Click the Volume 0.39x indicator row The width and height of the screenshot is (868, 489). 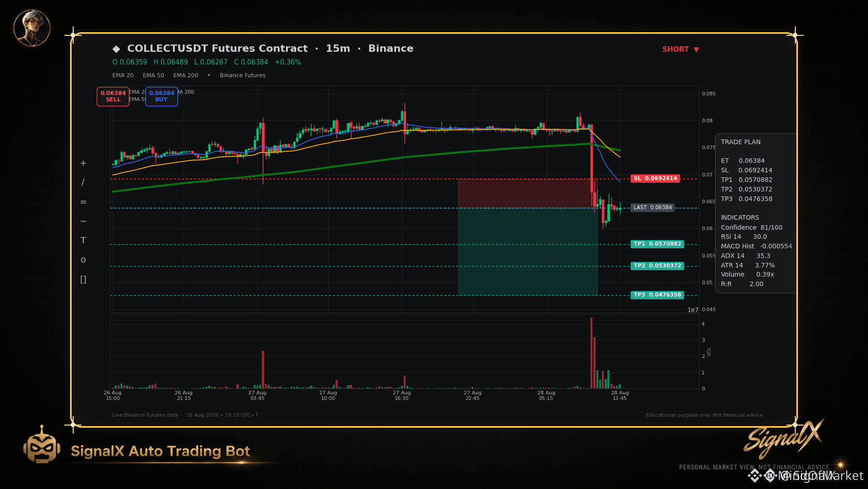click(748, 274)
